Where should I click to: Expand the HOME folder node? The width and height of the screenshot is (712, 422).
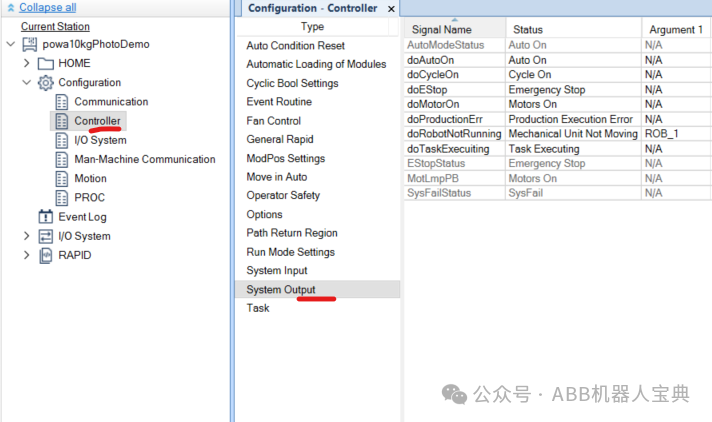(26, 63)
